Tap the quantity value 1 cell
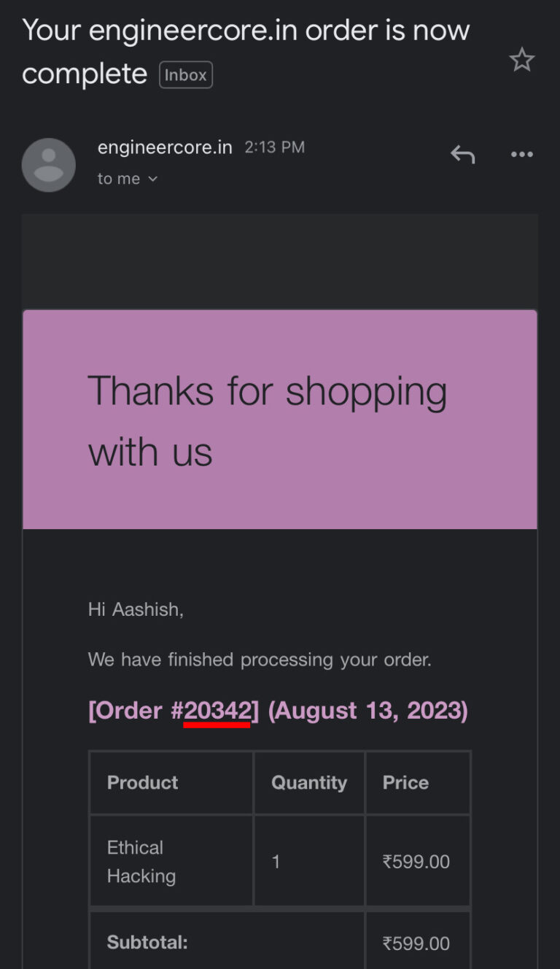 [x=276, y=862]
